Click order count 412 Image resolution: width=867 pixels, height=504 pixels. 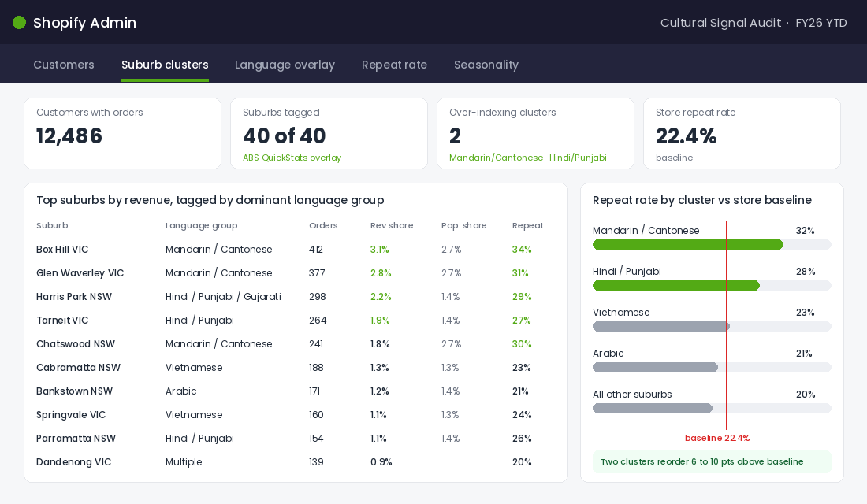coord(316,249)
